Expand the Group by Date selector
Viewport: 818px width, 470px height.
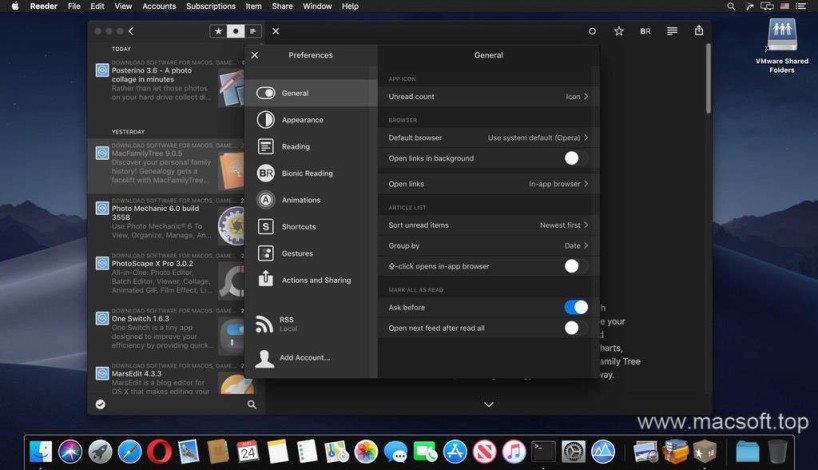575,245
